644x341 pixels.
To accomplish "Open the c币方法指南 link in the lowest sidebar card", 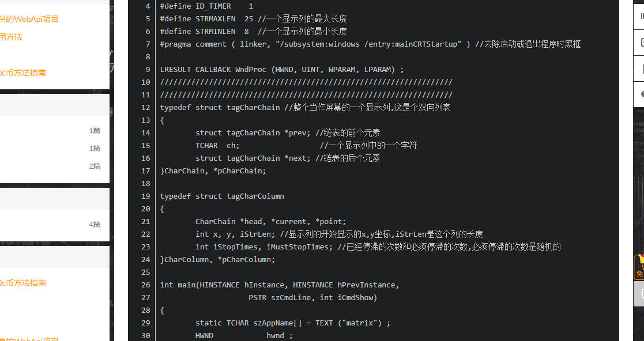I will [x=23, y=283].
